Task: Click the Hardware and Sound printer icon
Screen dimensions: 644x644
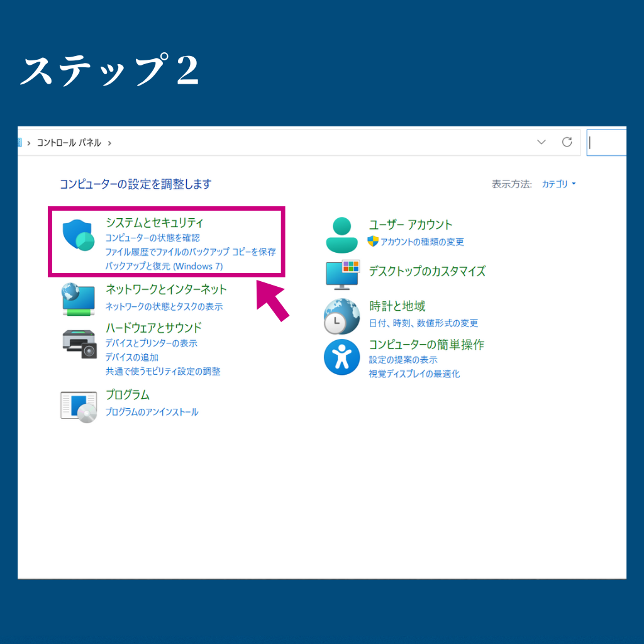Action: (x=79, y=344)
